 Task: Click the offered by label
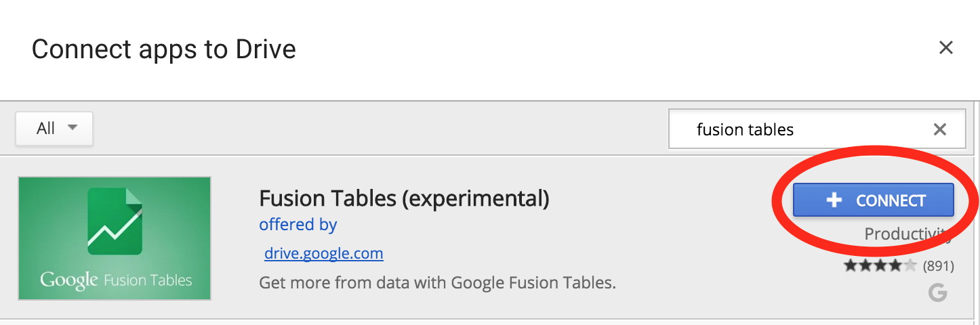[298, 224]
